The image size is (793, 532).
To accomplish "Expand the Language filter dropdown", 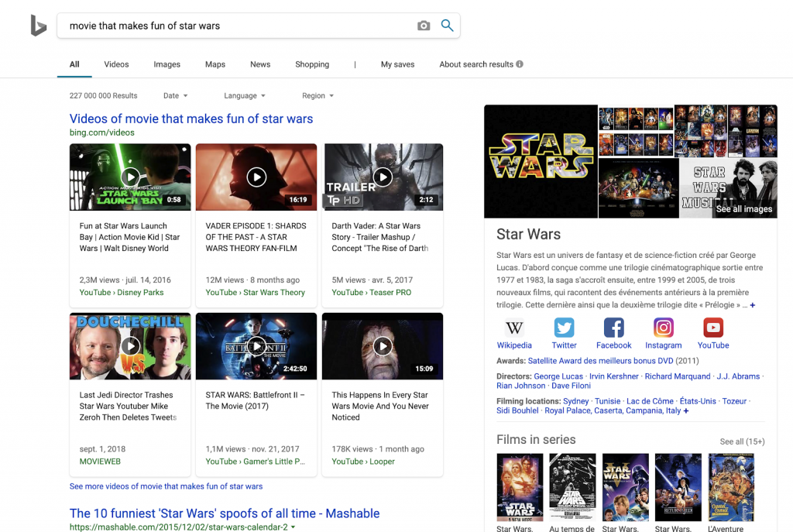I will tap(245, 96).
